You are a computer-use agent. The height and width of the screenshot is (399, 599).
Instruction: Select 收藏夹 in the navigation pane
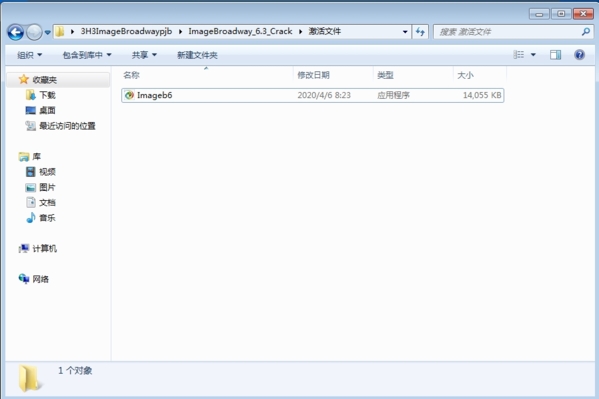(x=45, y=80)
